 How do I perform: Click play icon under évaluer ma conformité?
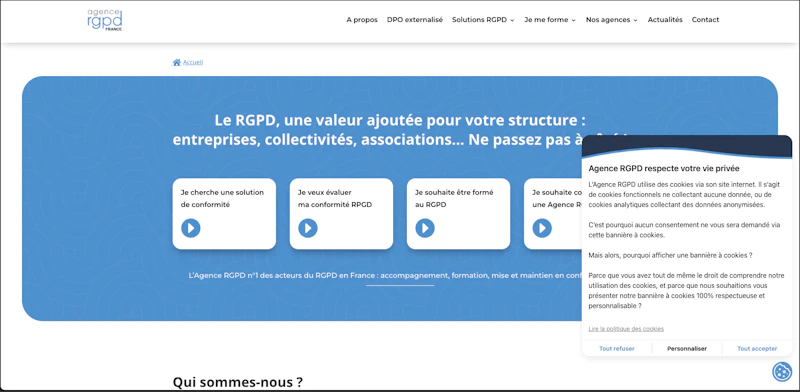tap(308, 228)
